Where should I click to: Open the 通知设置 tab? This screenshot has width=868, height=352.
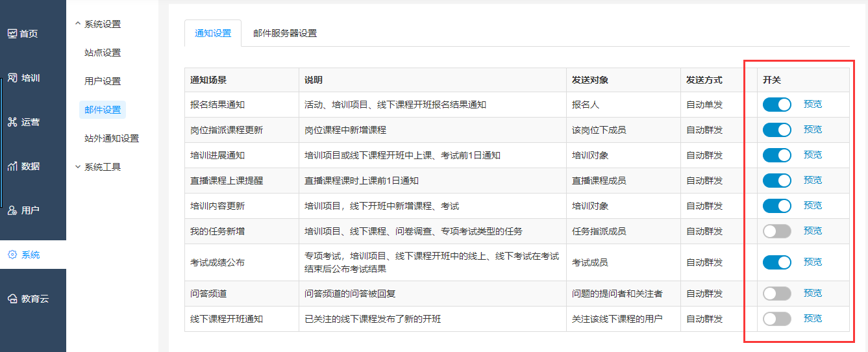(x=213, y=33)
